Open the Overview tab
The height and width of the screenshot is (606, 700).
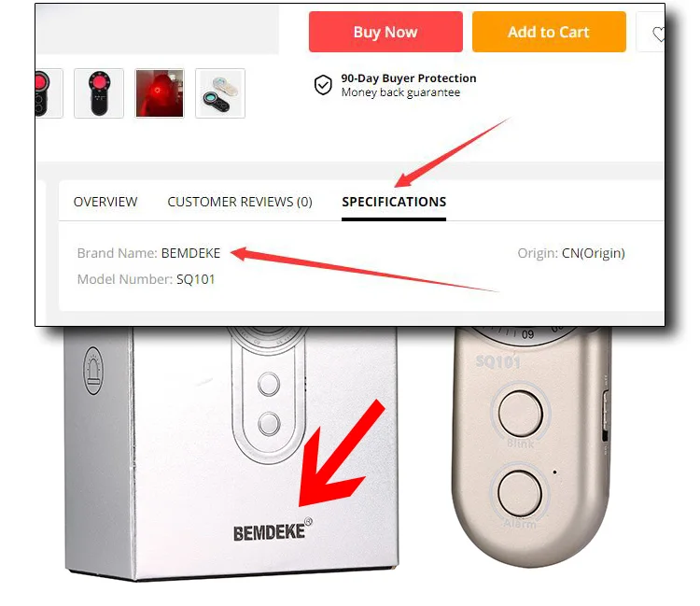point(105,202)
